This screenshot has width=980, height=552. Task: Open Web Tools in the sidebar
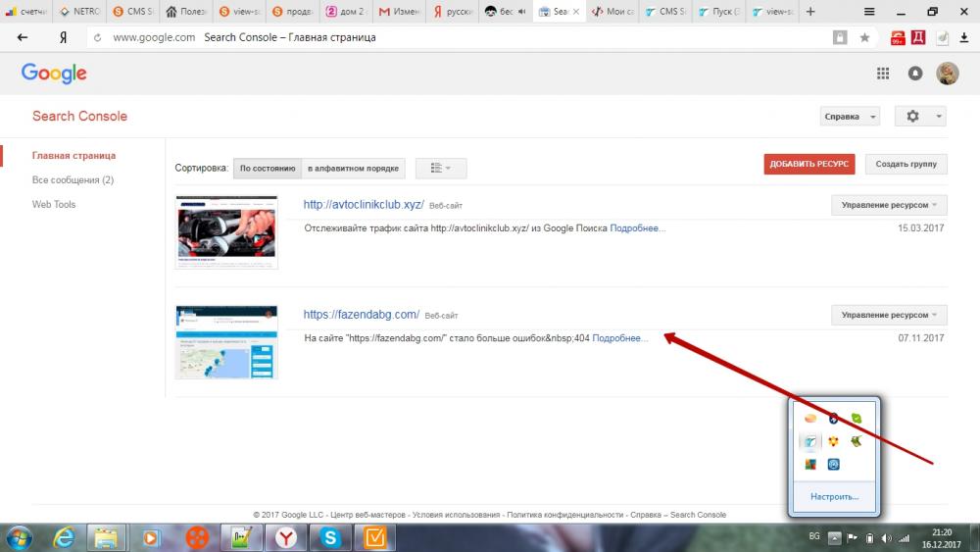point(54,204)
